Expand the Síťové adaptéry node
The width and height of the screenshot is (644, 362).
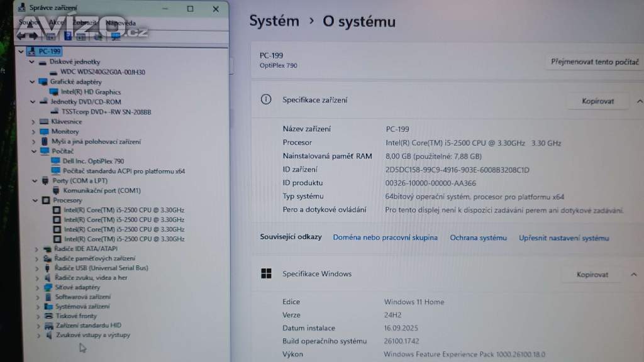click(x=37, y=288)
